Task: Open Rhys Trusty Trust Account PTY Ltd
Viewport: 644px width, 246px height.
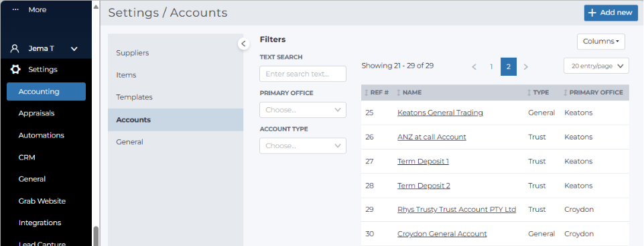Action: [457, 209]
